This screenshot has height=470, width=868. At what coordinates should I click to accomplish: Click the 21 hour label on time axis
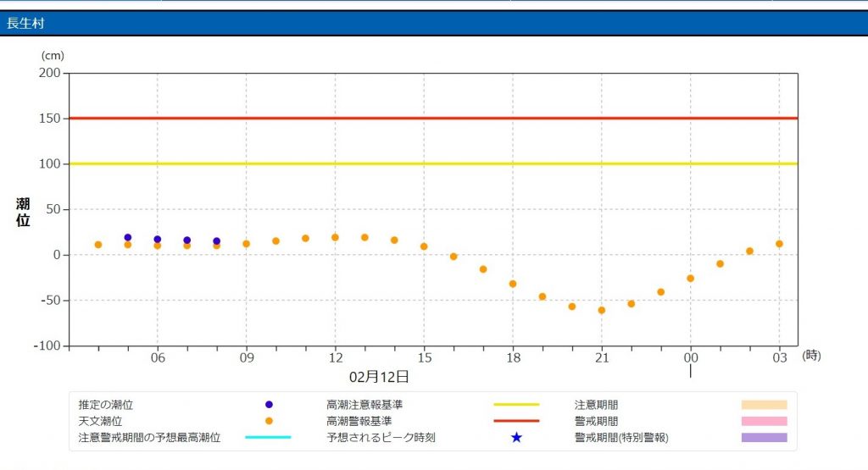[602, 357]
